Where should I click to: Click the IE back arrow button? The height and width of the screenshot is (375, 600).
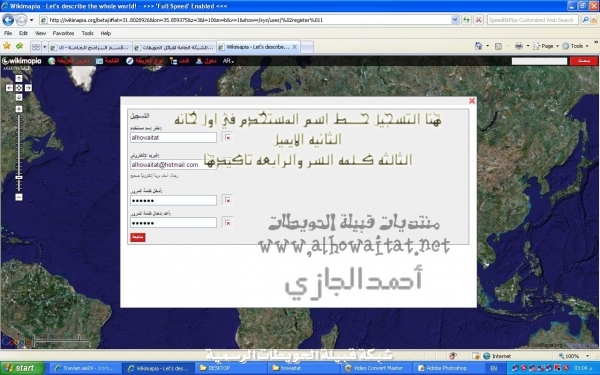(x=8, y=20)
